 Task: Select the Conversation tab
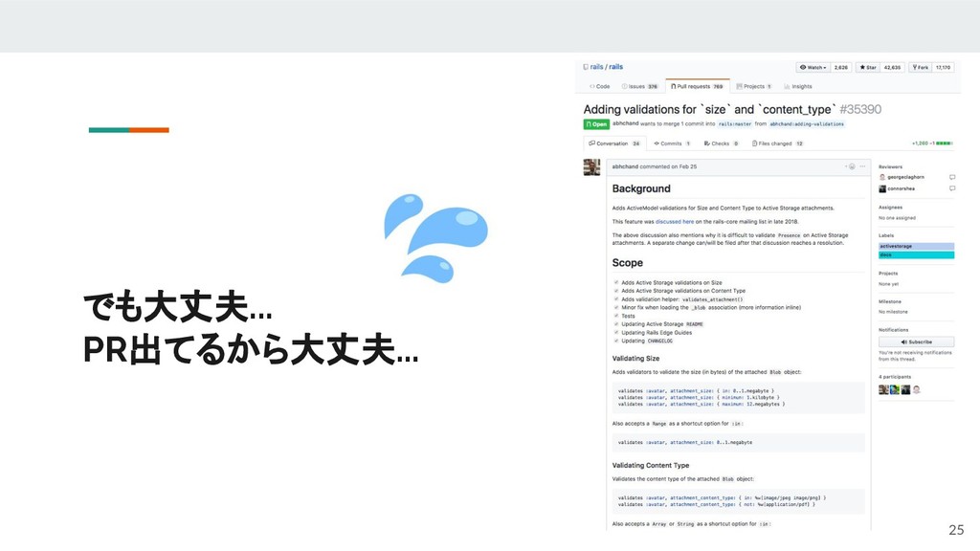click(x=614, y=143)
